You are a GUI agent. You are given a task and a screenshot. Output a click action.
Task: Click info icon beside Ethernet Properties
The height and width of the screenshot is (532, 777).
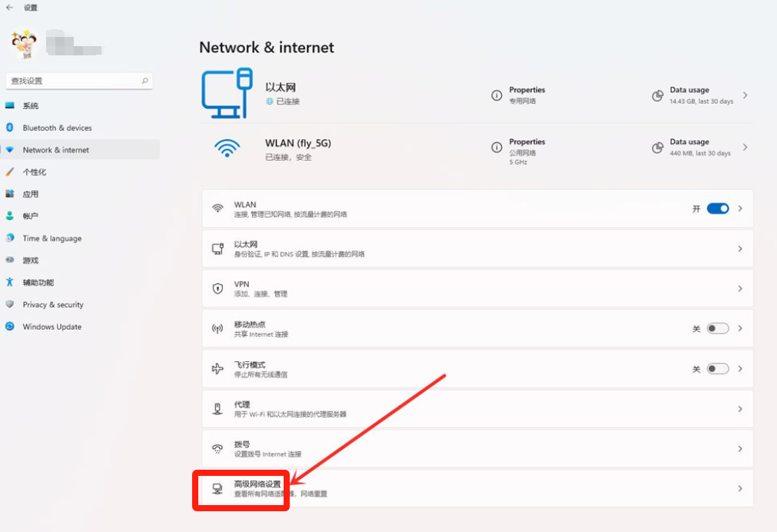coord(496,95)
